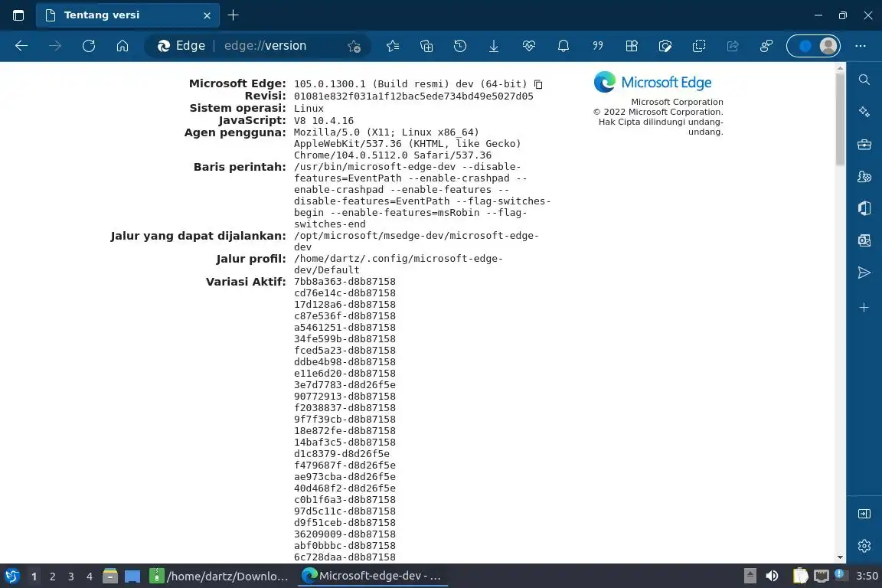Start Web capture with the camera icon

[x=665, y=46]
